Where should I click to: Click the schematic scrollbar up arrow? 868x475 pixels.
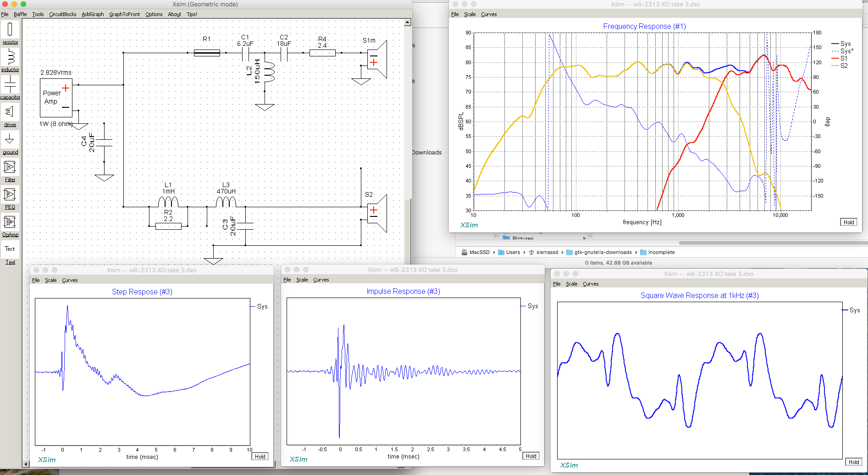[408, 22]
